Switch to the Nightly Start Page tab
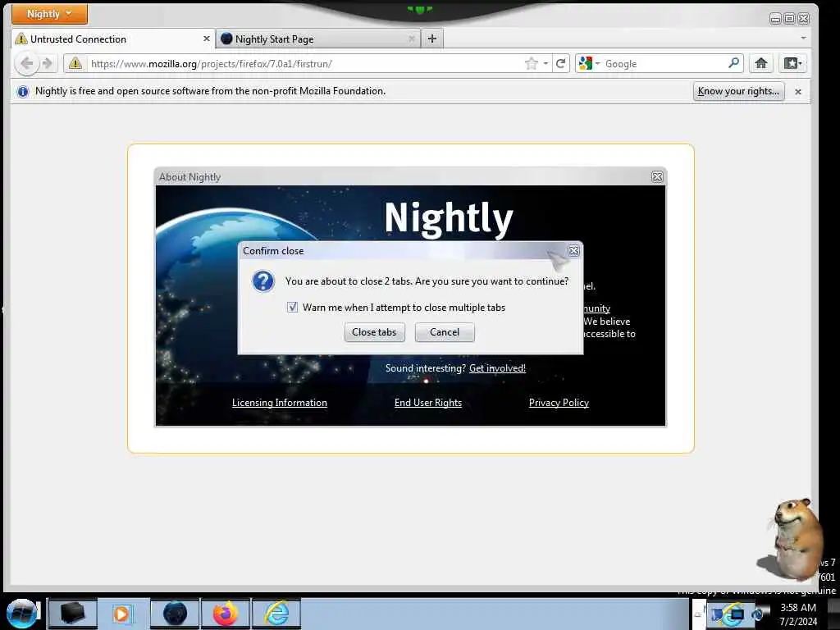The width and height of the screenshot is (840, 630). [318, 39]
